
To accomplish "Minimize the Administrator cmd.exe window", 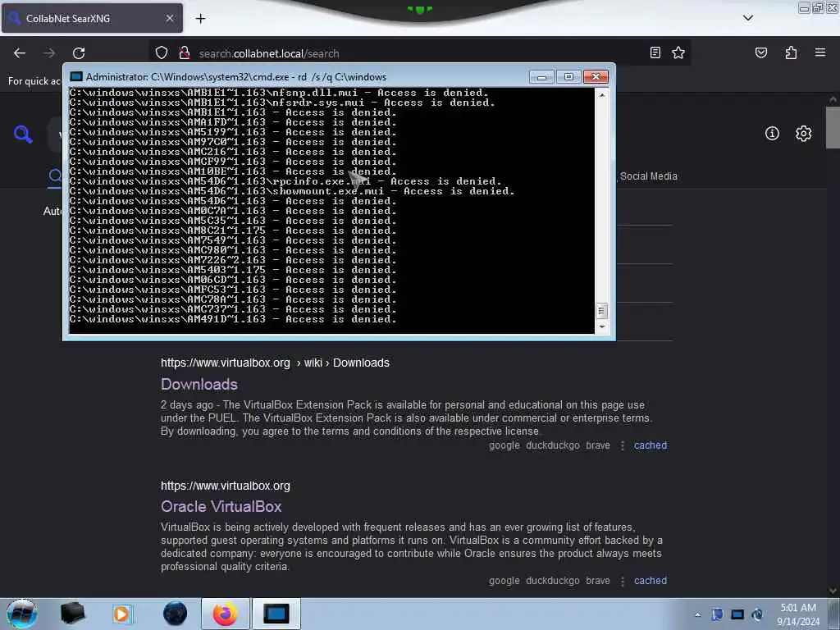I will pos(541,77).
